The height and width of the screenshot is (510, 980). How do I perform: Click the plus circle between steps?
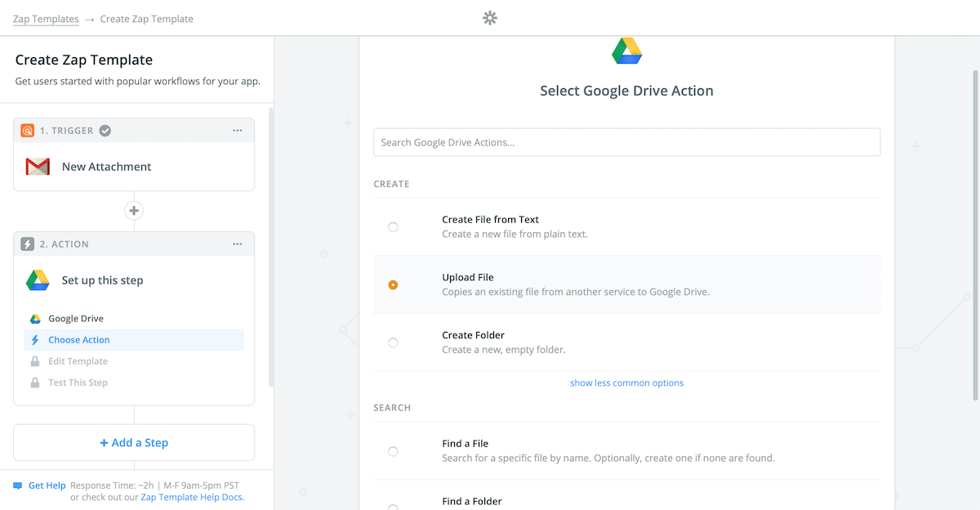tap(134, 211)
